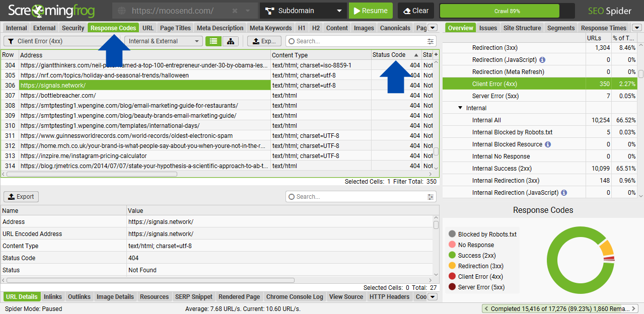Screen dimensions: 644x314
Task: Open the Site Structure tab
Action: [x=523, y=28]
